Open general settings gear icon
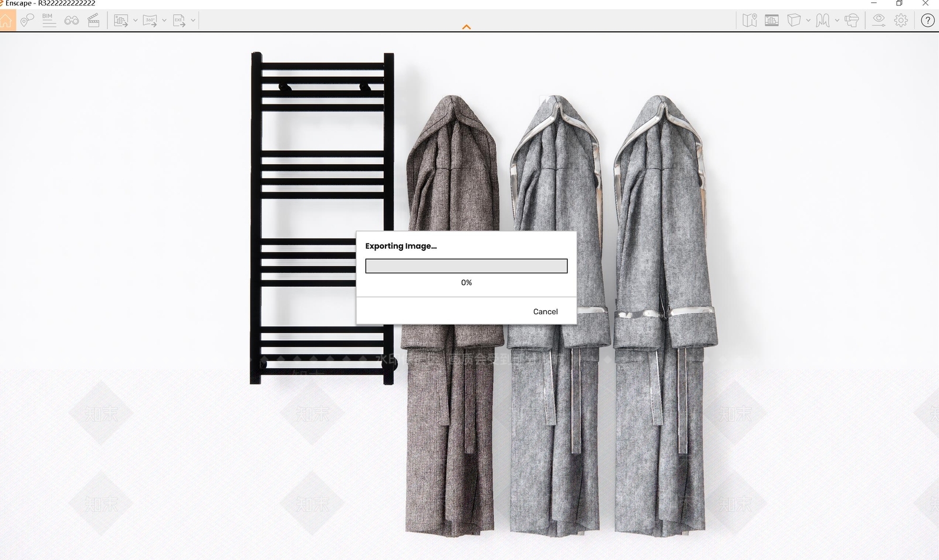 [901, 21]
